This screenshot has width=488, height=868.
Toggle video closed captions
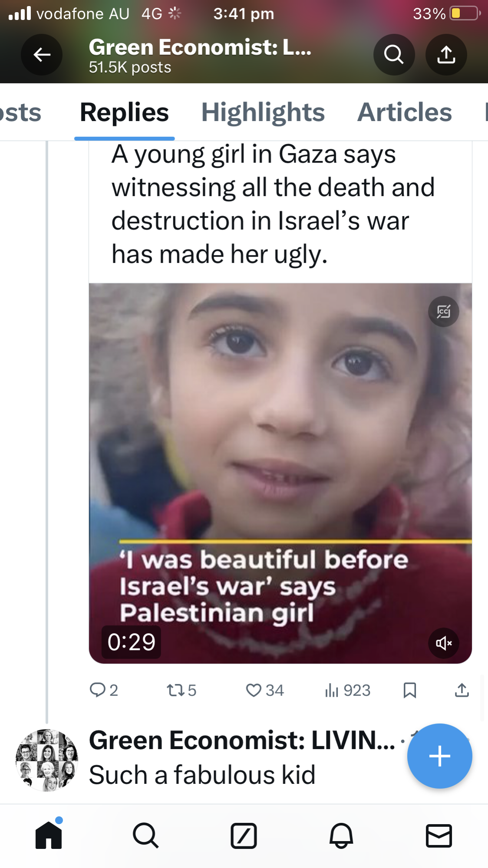[x=443, y=312]
